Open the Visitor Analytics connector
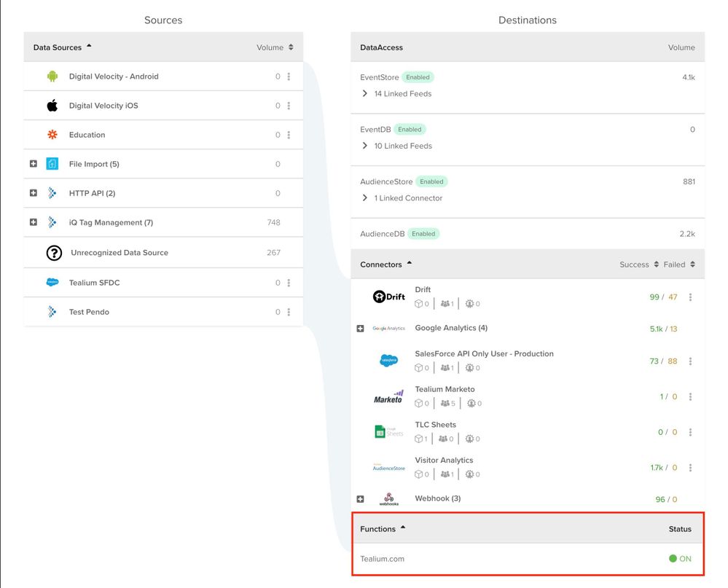 click(x=444, y=460)
